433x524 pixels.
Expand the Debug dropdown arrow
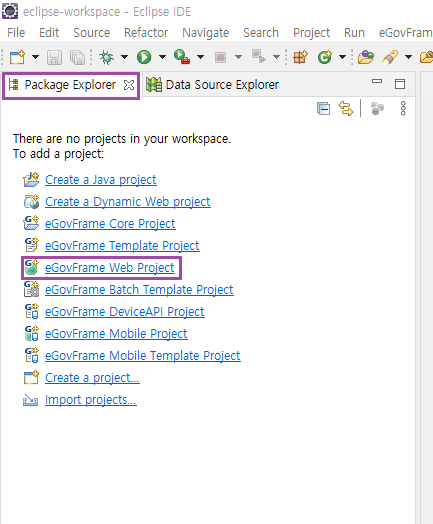(124, 57)
